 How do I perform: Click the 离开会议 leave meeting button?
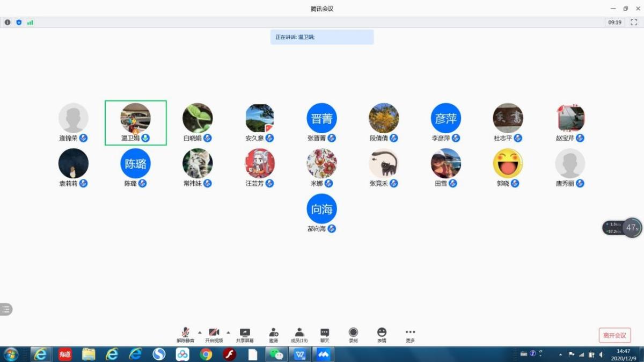click(614, 335)
